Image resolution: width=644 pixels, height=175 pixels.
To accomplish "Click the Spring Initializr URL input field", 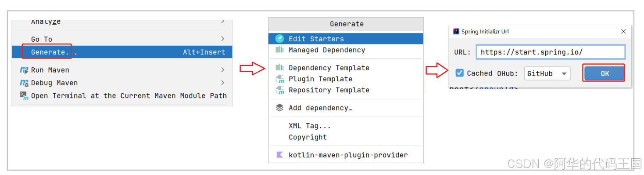I will click(551, 52).
